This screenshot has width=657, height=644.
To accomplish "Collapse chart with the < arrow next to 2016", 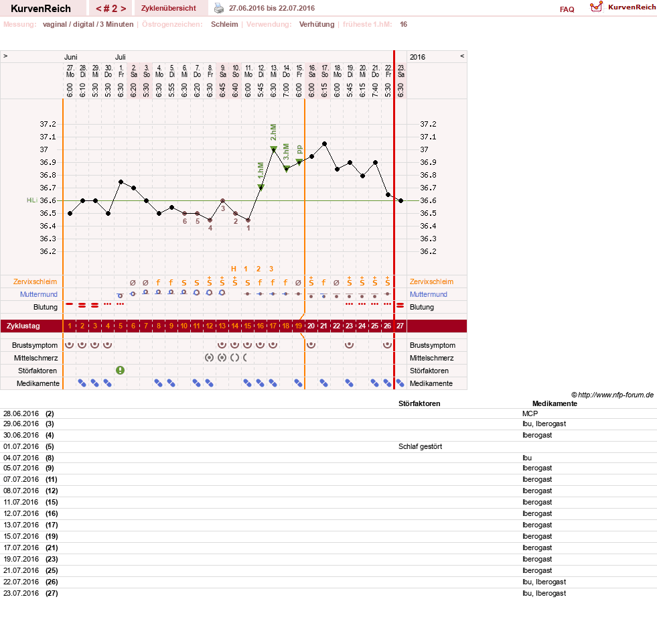I will [x=462, y=56].
